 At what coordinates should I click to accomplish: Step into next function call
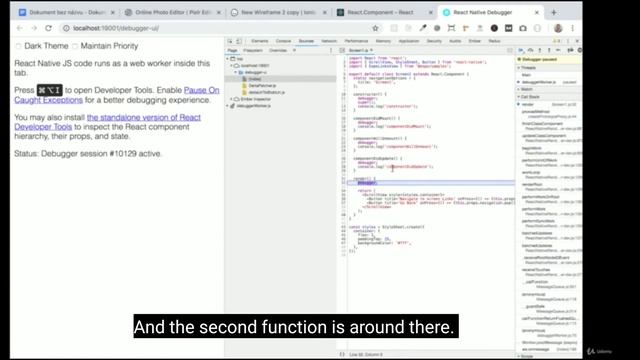tap(540, 50)
